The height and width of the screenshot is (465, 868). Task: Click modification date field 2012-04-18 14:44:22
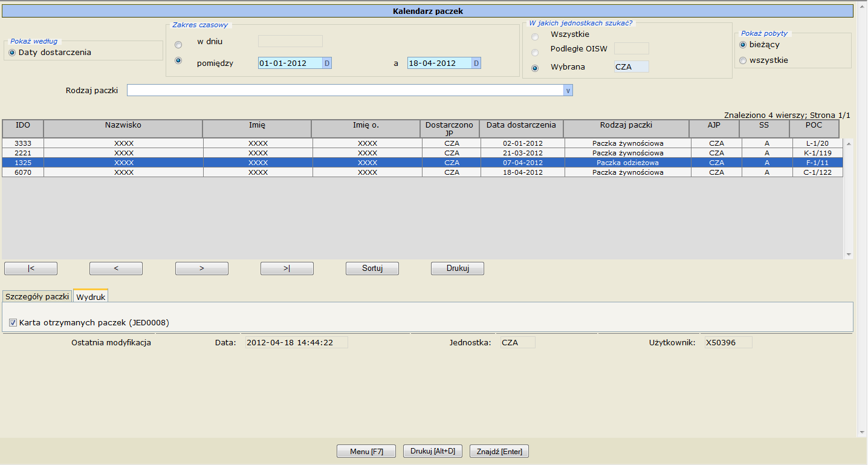(x=297, y=342)
